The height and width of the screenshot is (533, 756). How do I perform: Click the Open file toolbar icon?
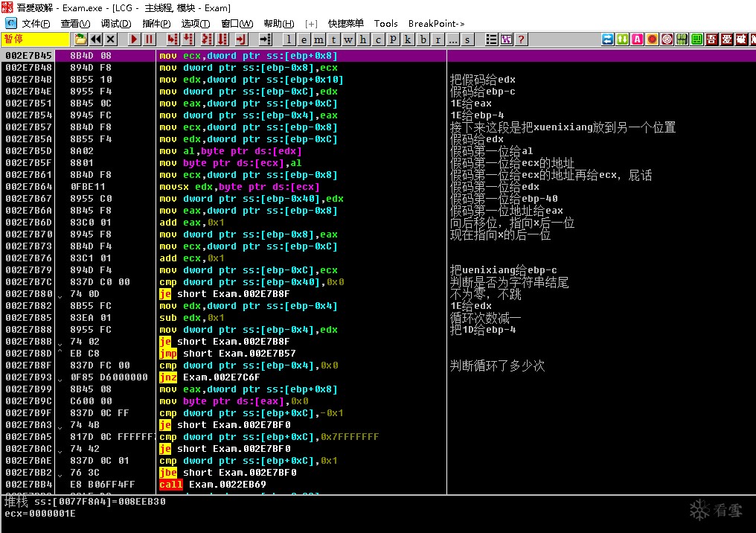(x=80, y=39)
